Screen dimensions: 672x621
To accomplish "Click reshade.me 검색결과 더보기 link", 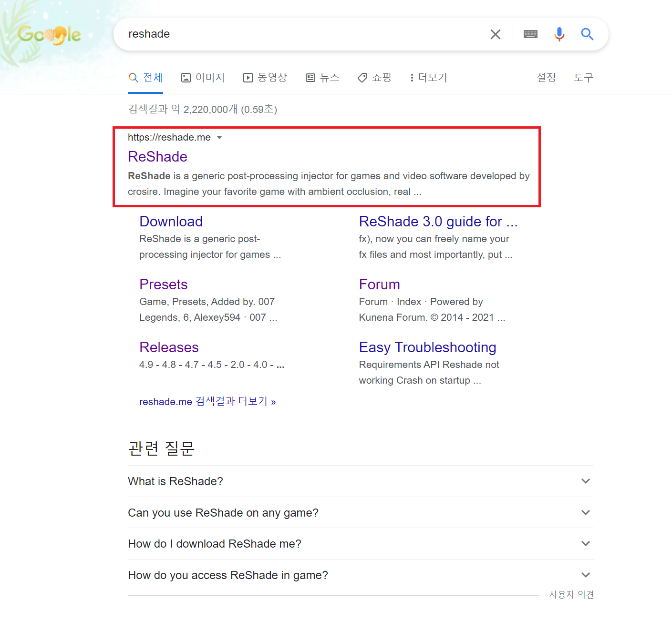I will [x=207, y=402].
